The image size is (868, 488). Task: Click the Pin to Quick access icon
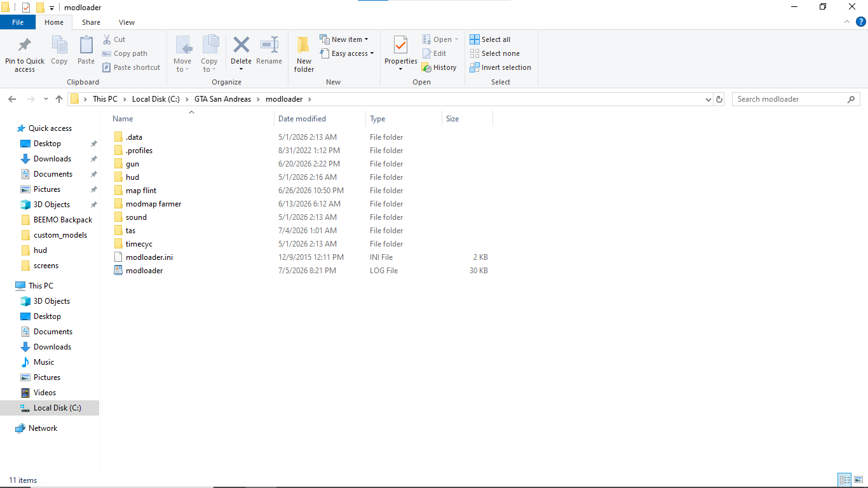(25, 45)
